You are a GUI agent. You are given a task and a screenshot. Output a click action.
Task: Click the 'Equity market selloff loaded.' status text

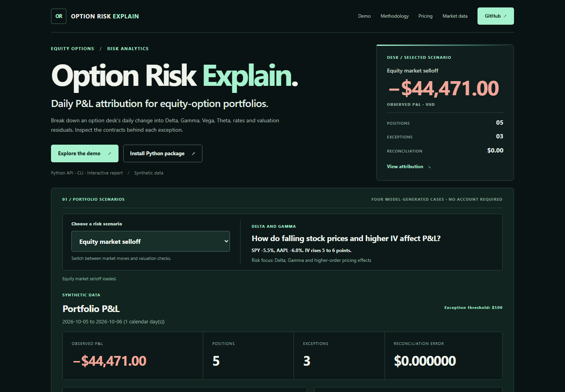89,279
